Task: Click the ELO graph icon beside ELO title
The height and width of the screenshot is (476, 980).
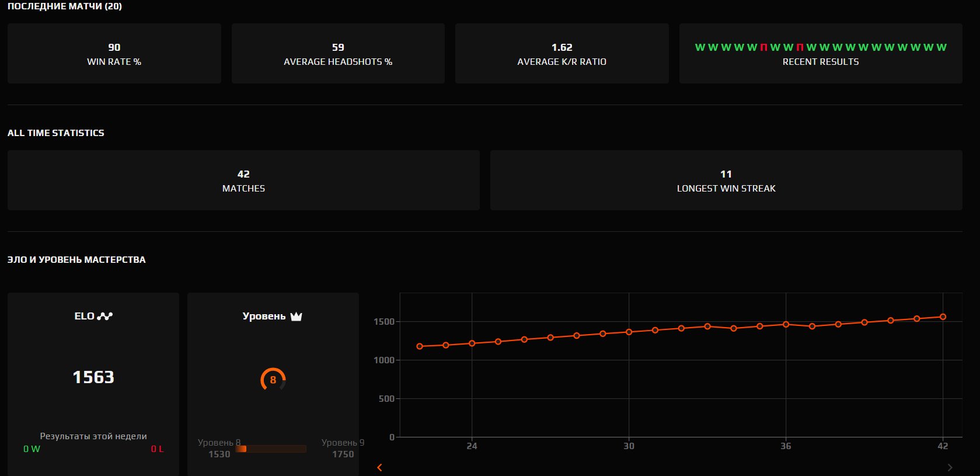Action: tap(105, 316)
